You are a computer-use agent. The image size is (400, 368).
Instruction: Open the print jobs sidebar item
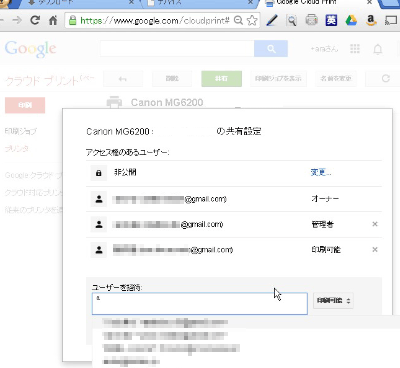(x=21, y=131)
